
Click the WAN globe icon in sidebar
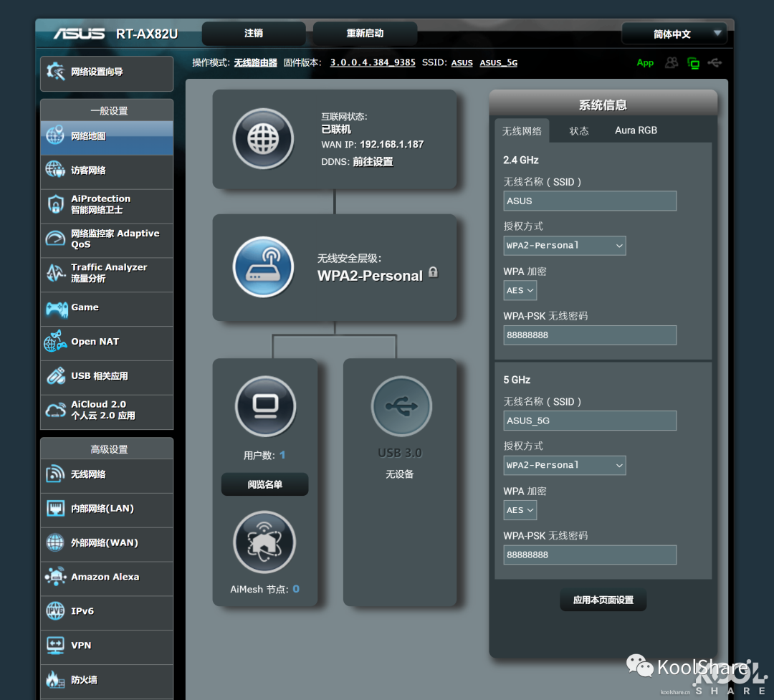pyautogui.click(x=55, y=542)
